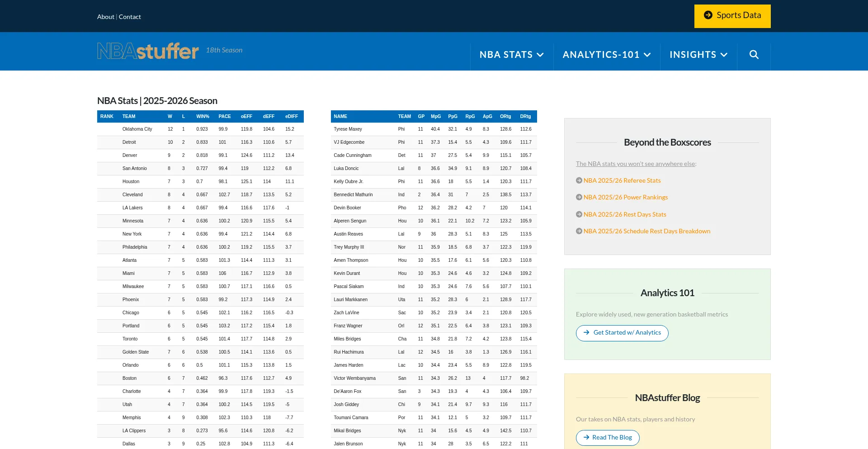The width and height of the screenshot is (868, 449).
Task: Open NBA 2025/26 Power Rankings link
Action: [625, 197]
